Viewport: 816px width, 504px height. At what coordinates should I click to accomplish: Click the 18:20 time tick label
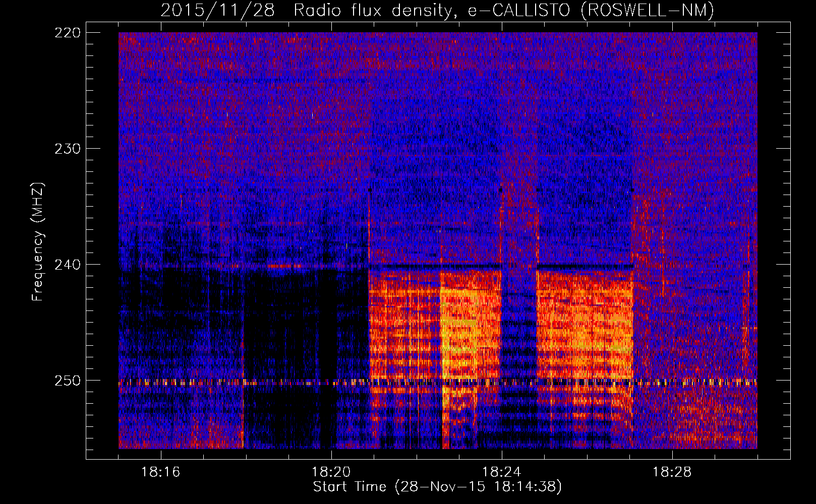[x=331, y=472]
